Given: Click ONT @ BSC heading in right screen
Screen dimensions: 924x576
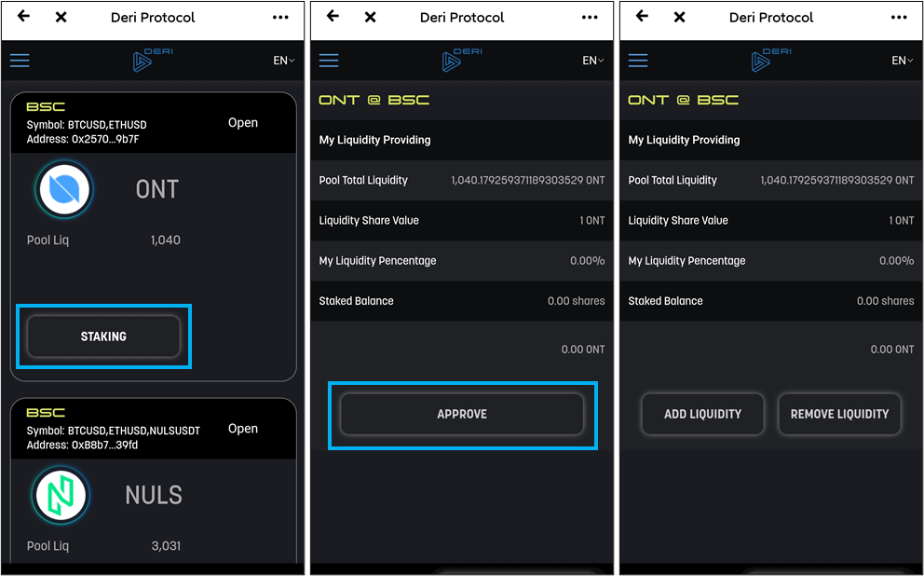Looking at the screenshot, I should click(684, 101).
